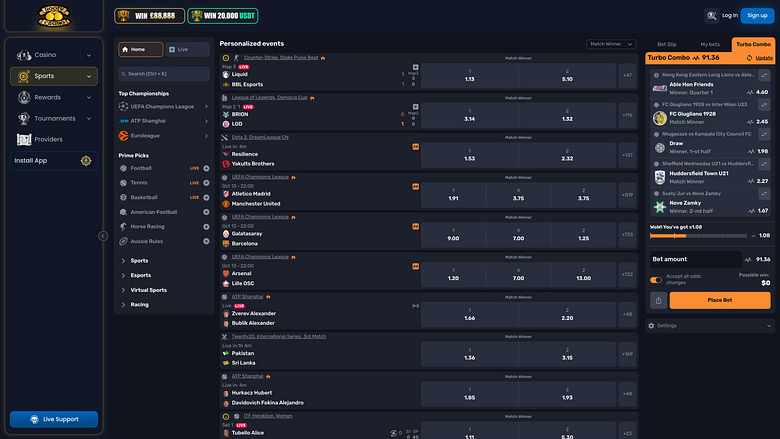Screen dimensions: 780x439
Task: Expand the Virtual Sports category
Action: (x=123, y=290)
